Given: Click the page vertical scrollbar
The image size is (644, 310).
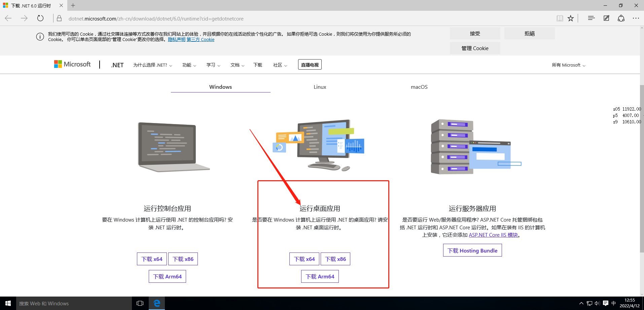Looking at the screenshot, I should coord(642,168).
